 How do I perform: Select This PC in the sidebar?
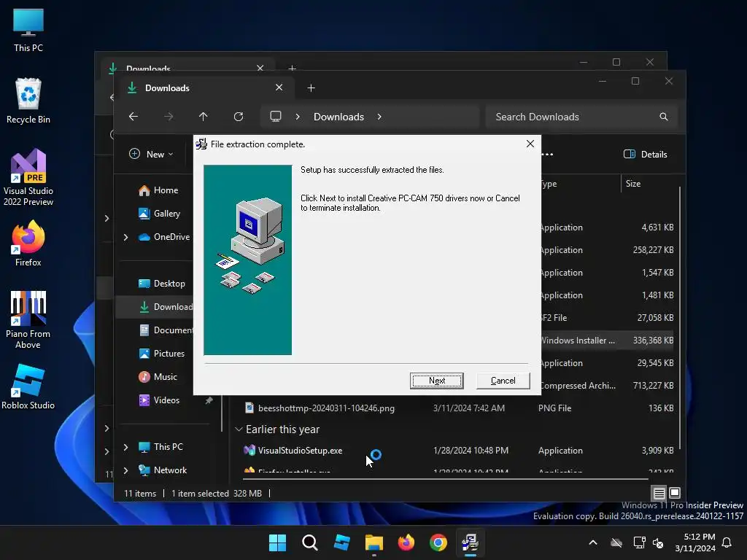pyautogui.click(x=161, y=447)
